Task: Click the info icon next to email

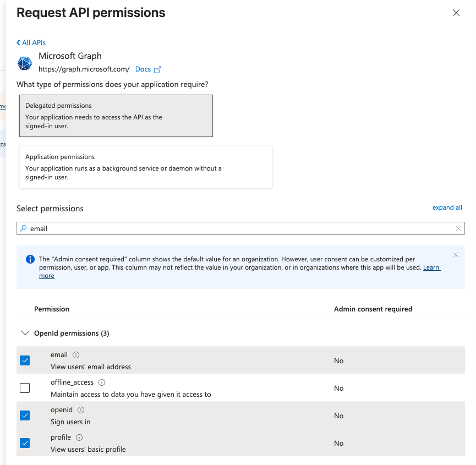Action: pos(76,355)
